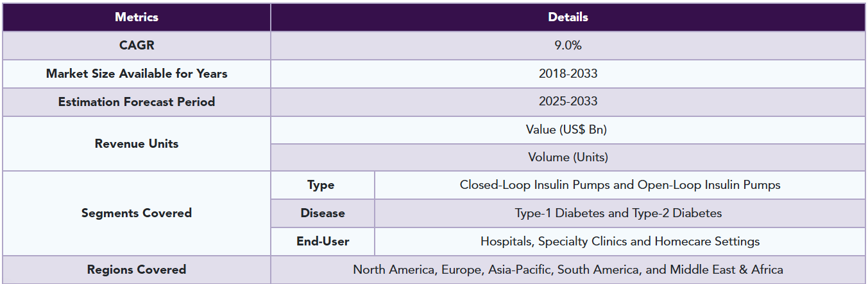
Task: Click the Volume (Units) cell
Action: (x=568, y=157)
